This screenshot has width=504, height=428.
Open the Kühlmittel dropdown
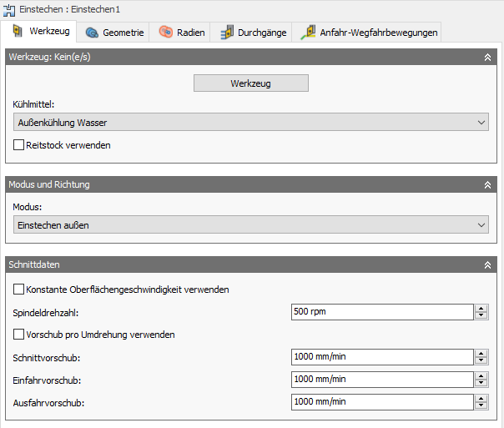(250, 123)
